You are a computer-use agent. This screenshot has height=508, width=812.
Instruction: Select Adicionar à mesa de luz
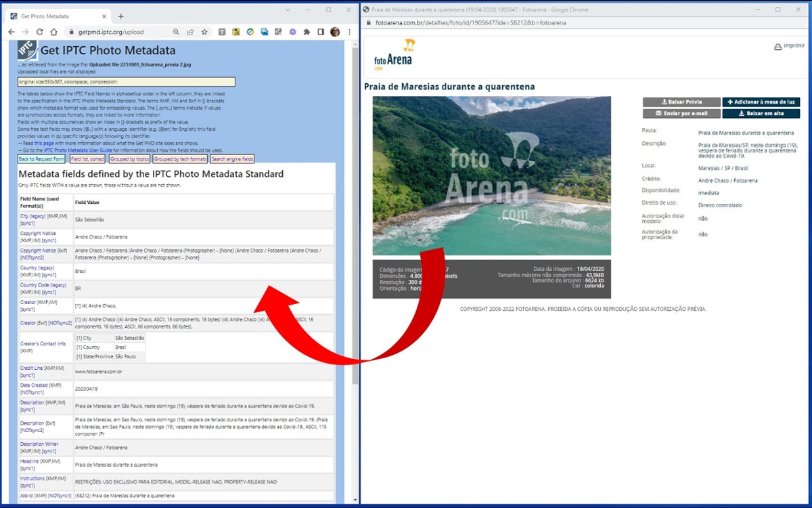[x=761, y=102]
